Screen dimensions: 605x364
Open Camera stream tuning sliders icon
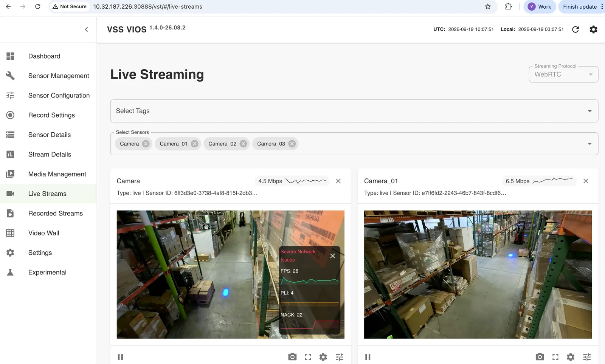point(340,357)
